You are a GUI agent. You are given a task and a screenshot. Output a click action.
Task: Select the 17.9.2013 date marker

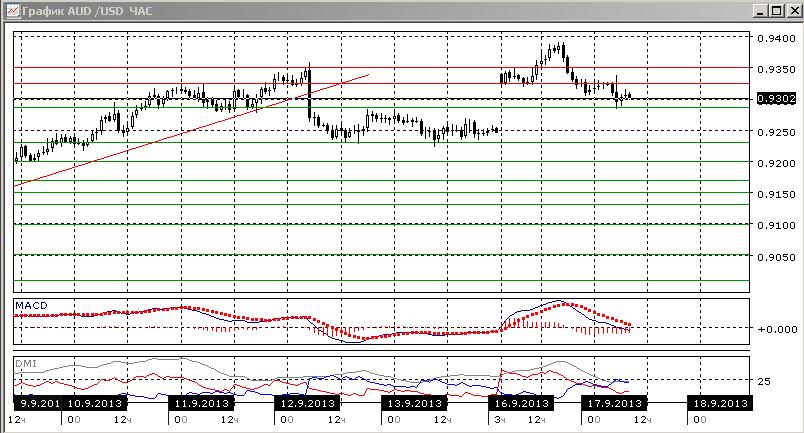[614, 403]
